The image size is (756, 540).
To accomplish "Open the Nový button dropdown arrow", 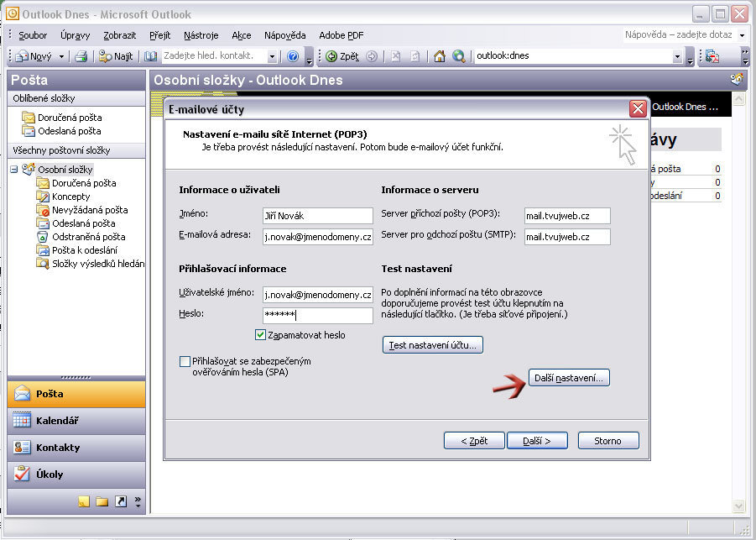I will 61,56.
